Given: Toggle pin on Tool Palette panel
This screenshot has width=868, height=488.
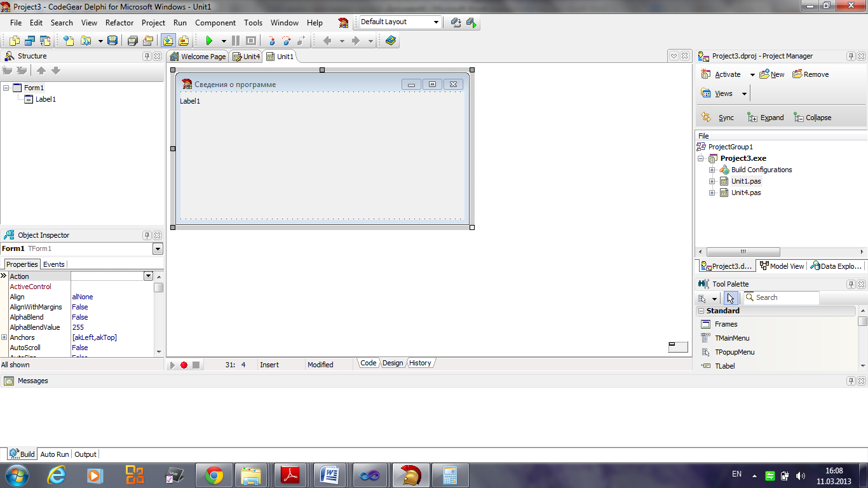Looking at the screenshot, I should pyautogui.click(x=851, y=284).
